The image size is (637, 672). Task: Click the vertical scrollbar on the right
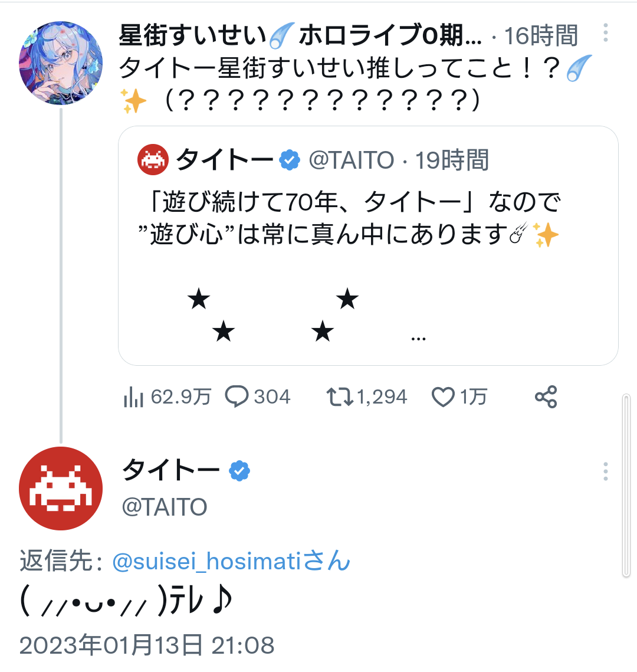pyautogui.click(x=626, y=485)
